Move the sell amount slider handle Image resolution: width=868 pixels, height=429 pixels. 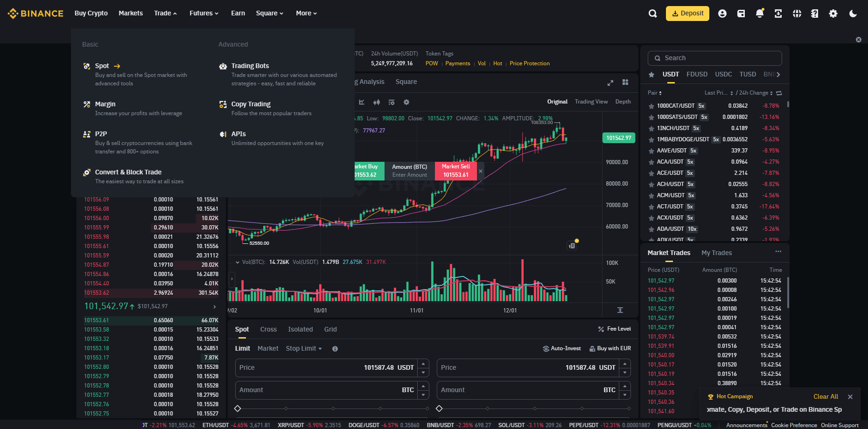439,408
